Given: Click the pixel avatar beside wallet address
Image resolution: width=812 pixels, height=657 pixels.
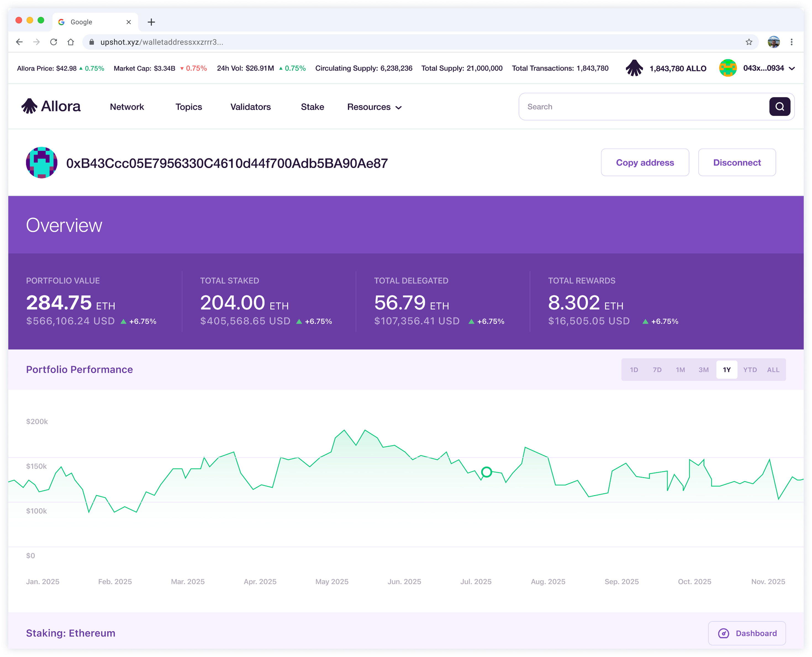Looking at the screenshot, I should pyautogui.click(x=42, y=163).
